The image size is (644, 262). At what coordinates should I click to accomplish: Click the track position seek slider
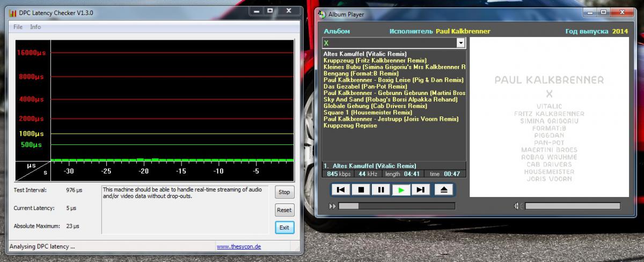pyautogui.click(x=397, y=206)
